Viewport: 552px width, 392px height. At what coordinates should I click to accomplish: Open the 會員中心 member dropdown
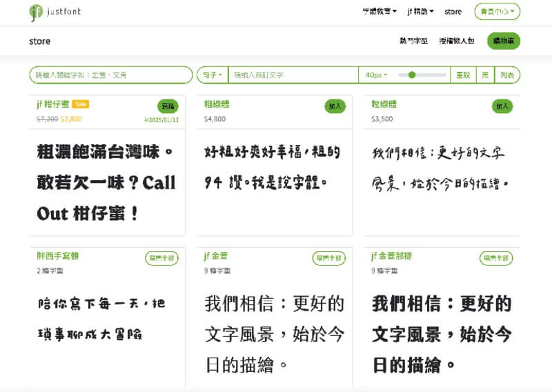[x=497, y=12]
